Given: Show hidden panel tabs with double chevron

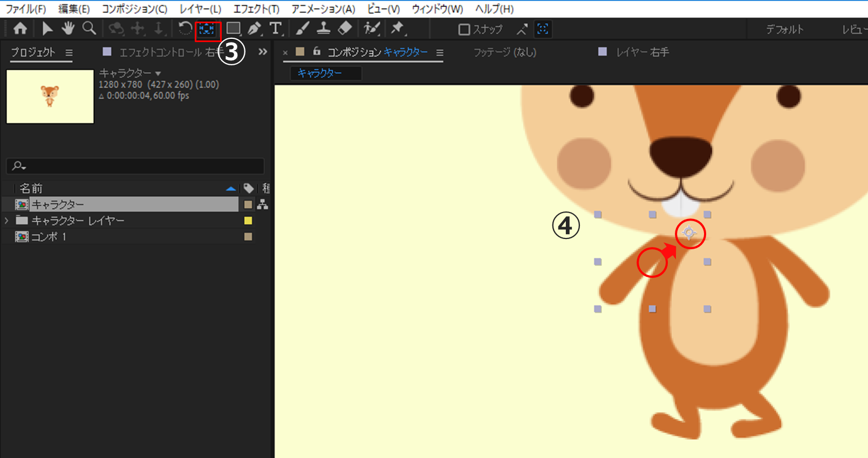Looking at the screenshot, I should [x=263, y=52].
